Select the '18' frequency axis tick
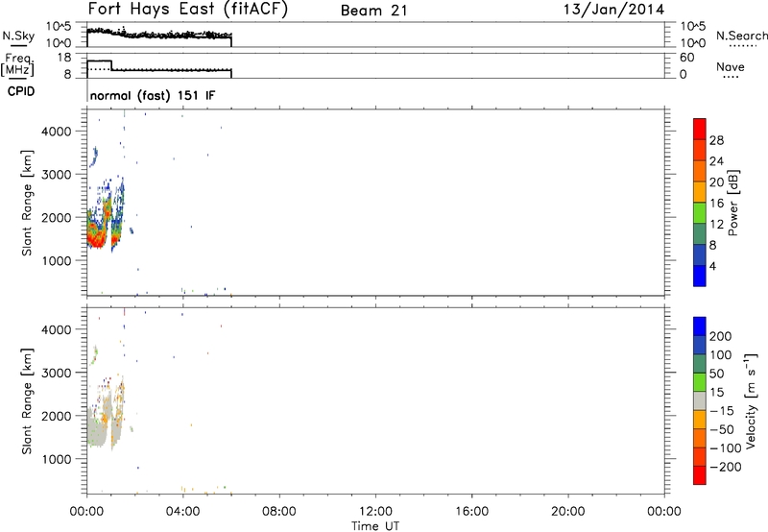The image size is (768, 532). coord(64,58)
